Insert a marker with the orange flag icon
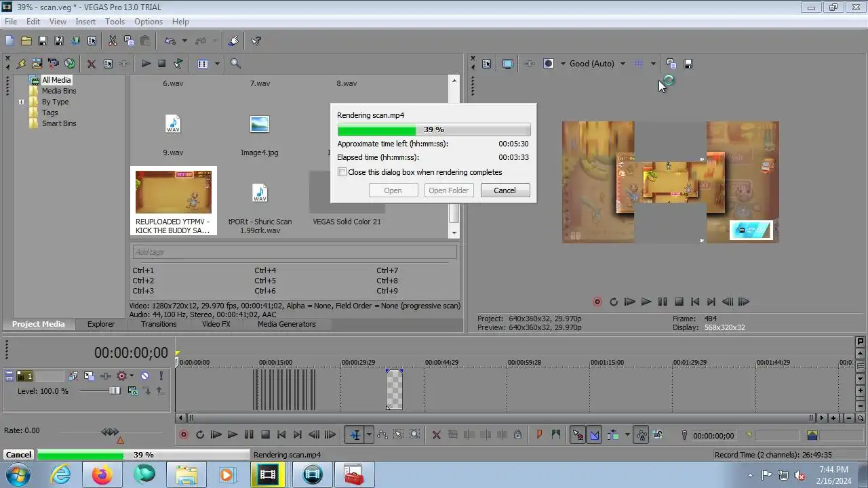This screenshot has height=488, width=868. click(x=539, y=435)
